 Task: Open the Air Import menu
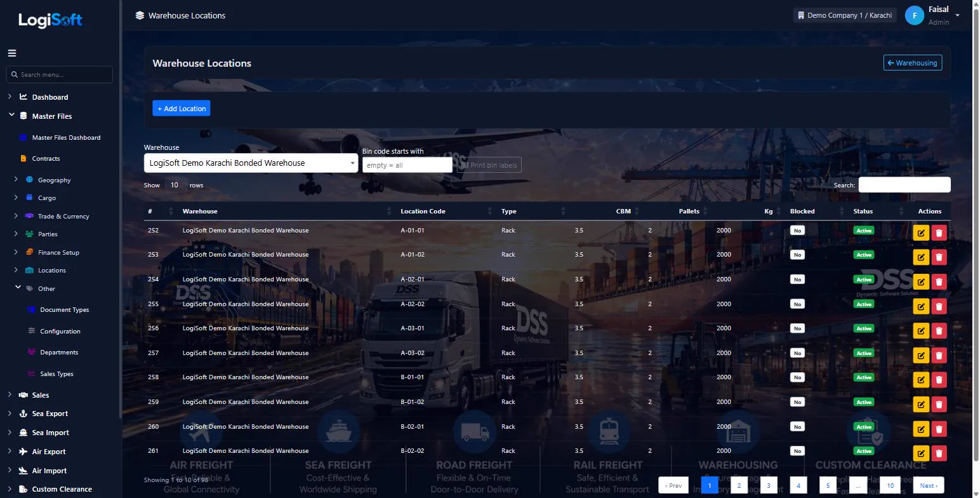50,471
